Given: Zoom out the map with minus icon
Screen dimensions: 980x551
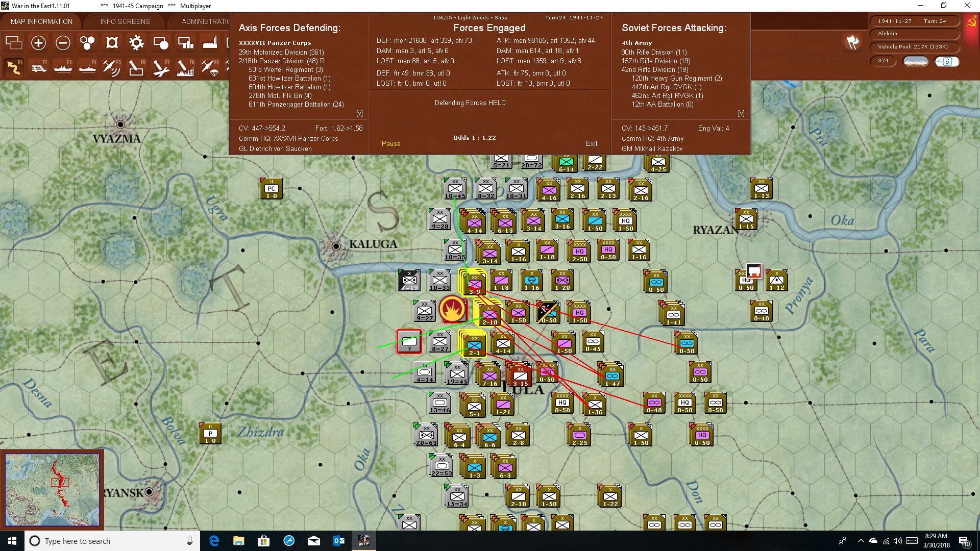Looking at the screenshot, I should click(x=63, y=43).
